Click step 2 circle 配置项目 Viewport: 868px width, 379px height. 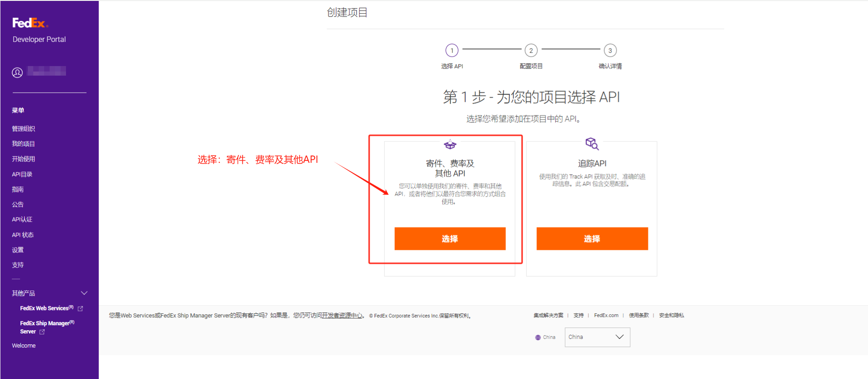[531, 50]
